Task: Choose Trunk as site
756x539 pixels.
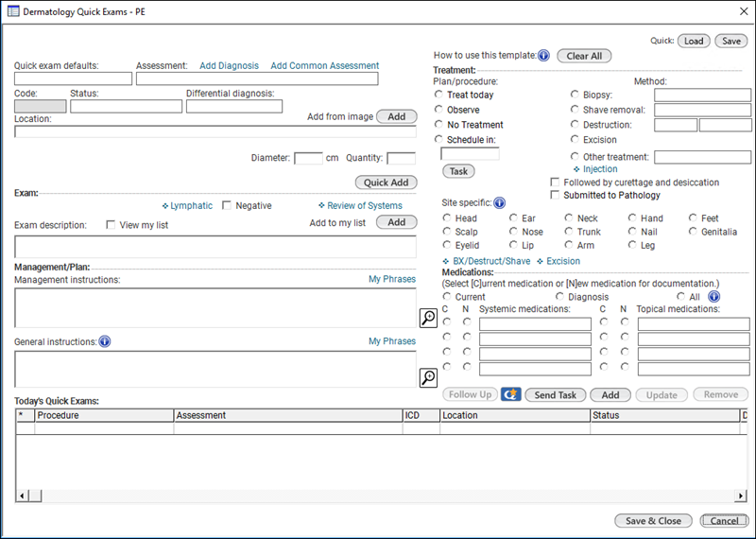Action: (569, 232)
